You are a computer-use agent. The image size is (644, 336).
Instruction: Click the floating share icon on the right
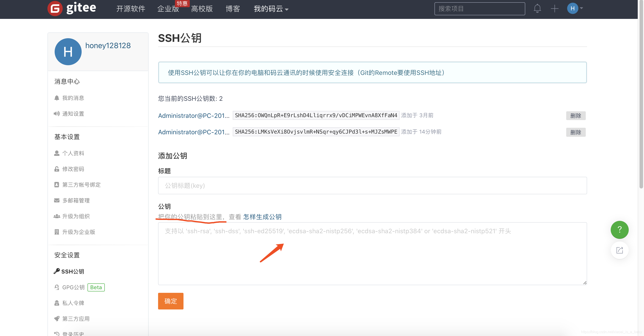pos(619,250)
